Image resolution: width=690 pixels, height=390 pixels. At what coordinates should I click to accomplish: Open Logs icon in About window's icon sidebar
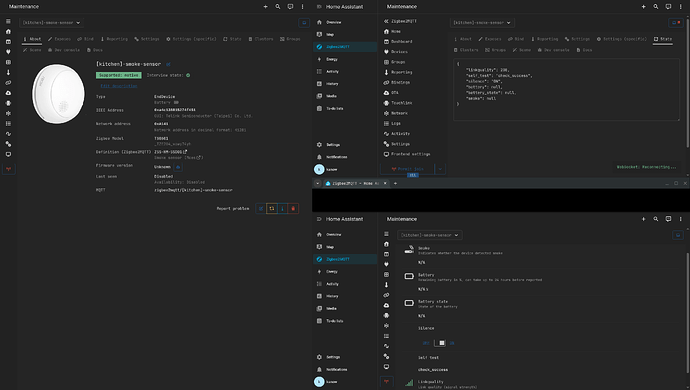pos(8,124)
